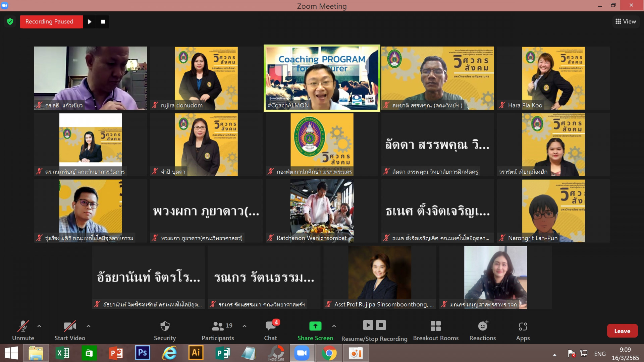This screenshot has height=362, width=644.
Task: Select rujira donudom video tile
Action: pyautogui.click(x=206, y=78)
